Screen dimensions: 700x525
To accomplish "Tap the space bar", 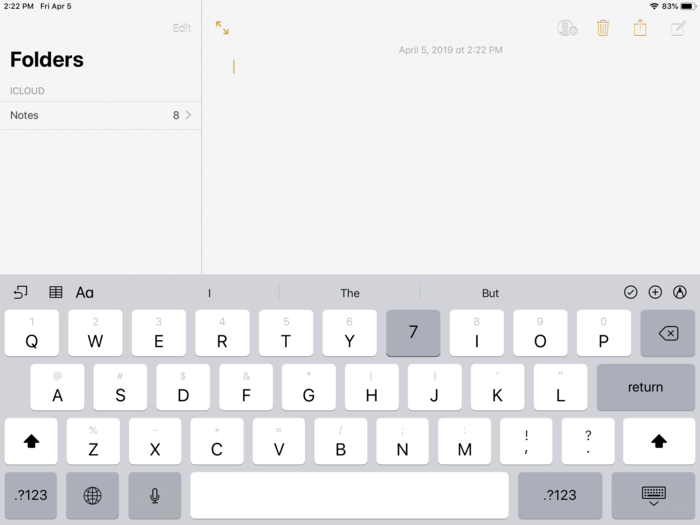I will pyautogui.click(x=349, y=495).
